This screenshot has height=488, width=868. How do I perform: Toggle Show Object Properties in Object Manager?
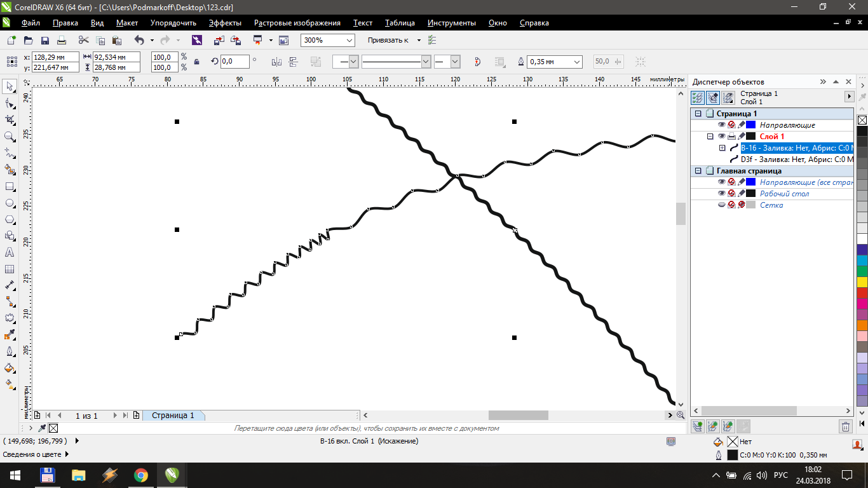(x=697, y=98)
